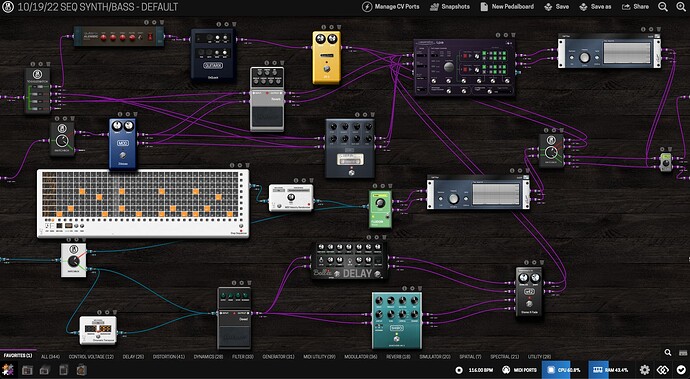The image size is (690, 379).
Task: Toggle the blue MOD pedal footswitch
Action: click(123, 155)
